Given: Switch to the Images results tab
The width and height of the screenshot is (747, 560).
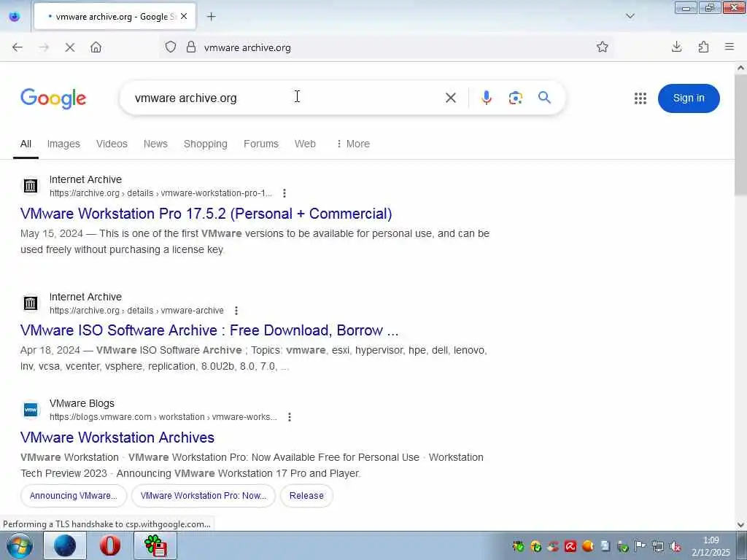Looking at the screenshot, I should click(63, 144).
